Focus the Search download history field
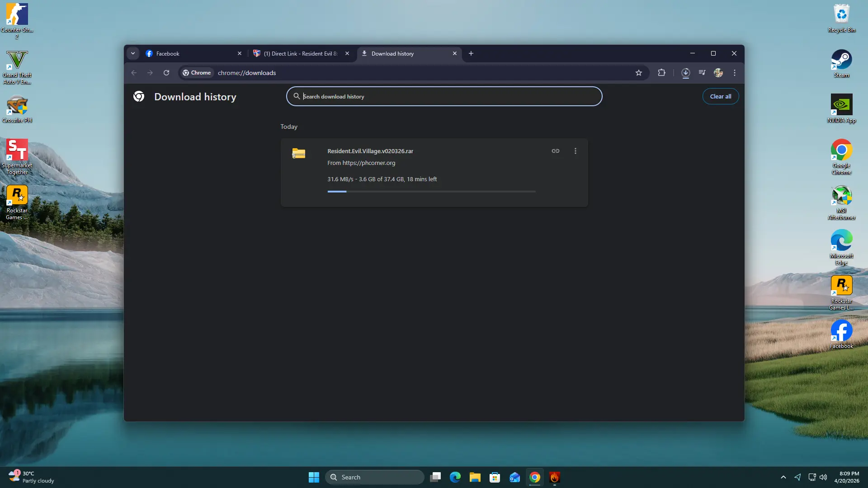The width and height of the screenshot is (868, 488). 444,96
